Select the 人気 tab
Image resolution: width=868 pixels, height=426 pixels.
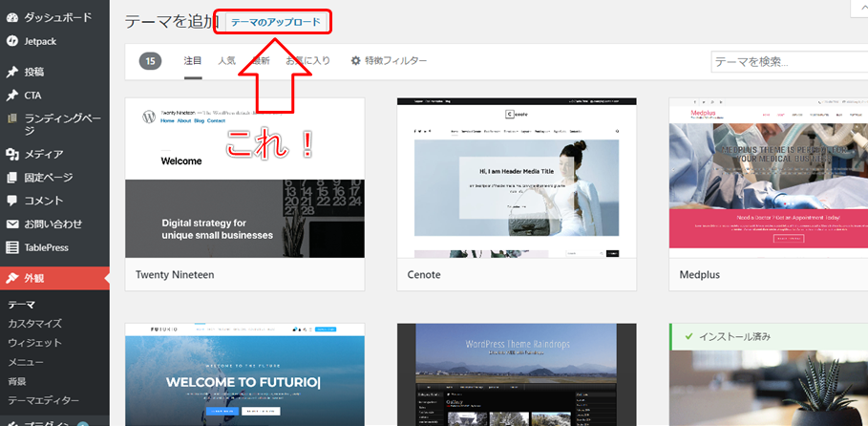coord(226,61)
